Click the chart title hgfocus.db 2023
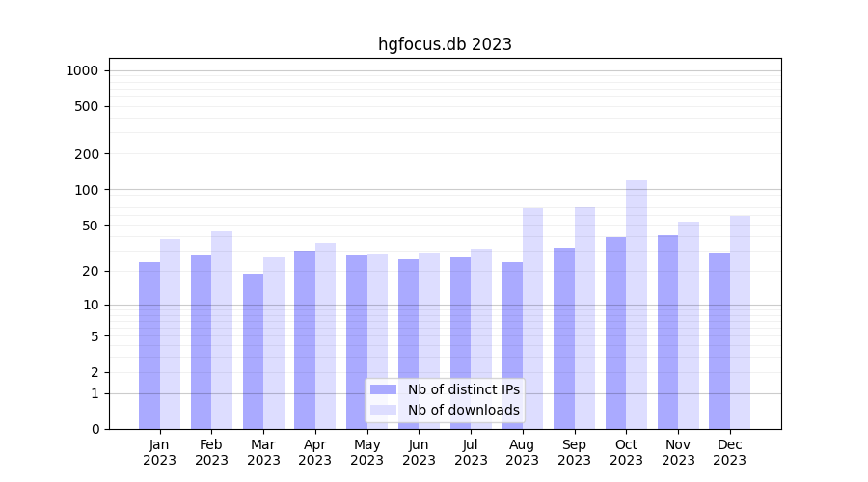 click(445, 44)
